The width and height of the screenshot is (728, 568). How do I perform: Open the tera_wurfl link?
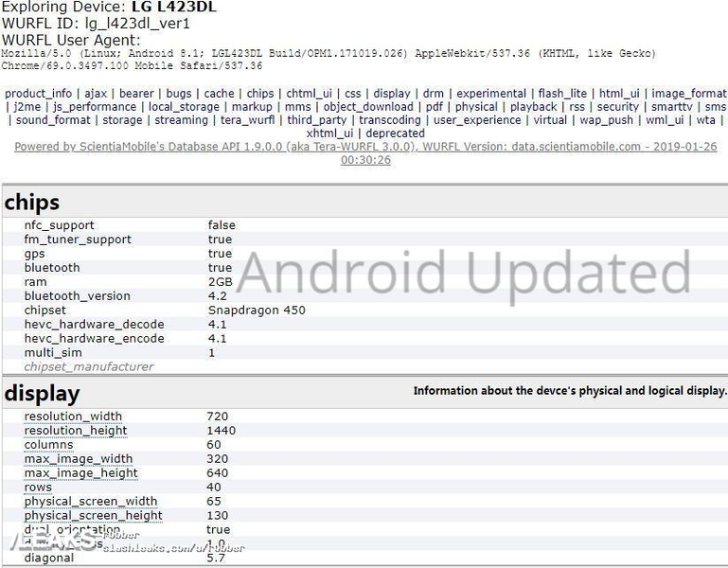tap(247, 120)
